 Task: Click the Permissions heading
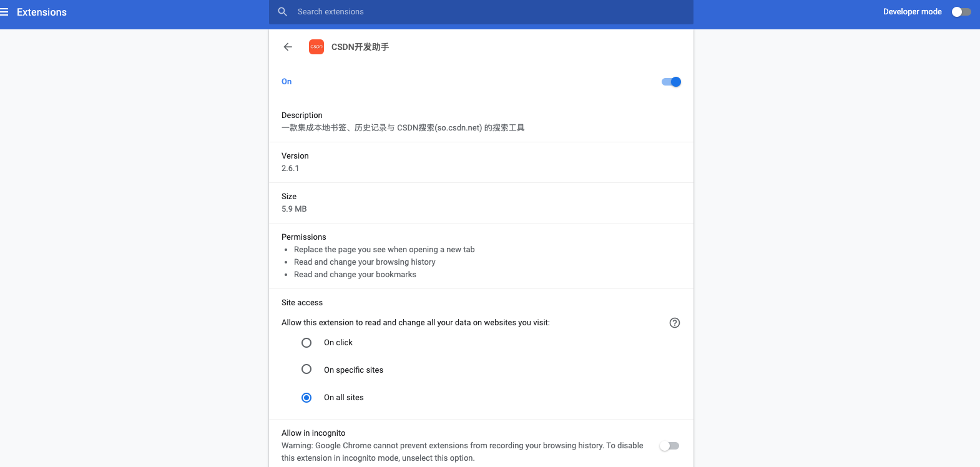[x=304, y=237]
